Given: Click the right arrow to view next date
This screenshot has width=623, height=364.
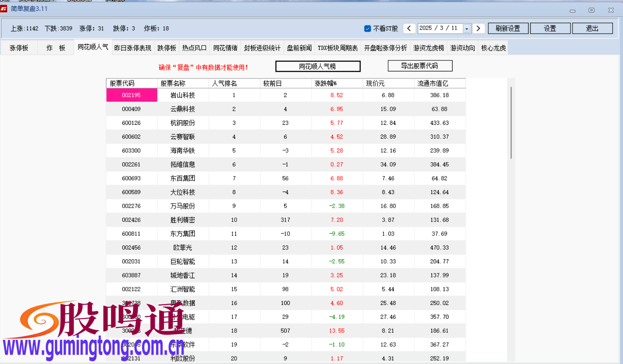Looking at the screenshot, I should pos(478,28).
